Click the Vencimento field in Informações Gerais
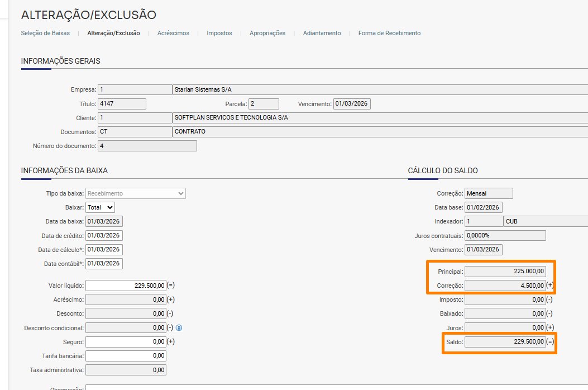The width and height of the screenshot is (588, 390). (x=352, y=103)
